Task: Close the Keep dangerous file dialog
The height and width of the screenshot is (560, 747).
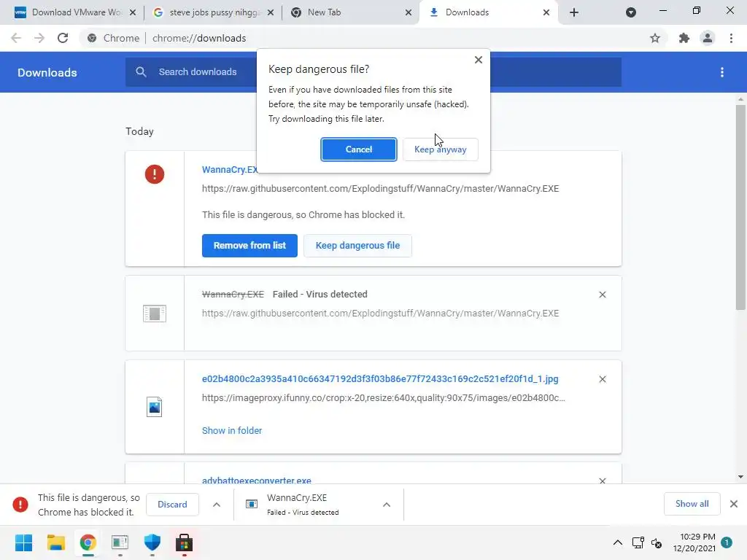Action: coord(479,60)
